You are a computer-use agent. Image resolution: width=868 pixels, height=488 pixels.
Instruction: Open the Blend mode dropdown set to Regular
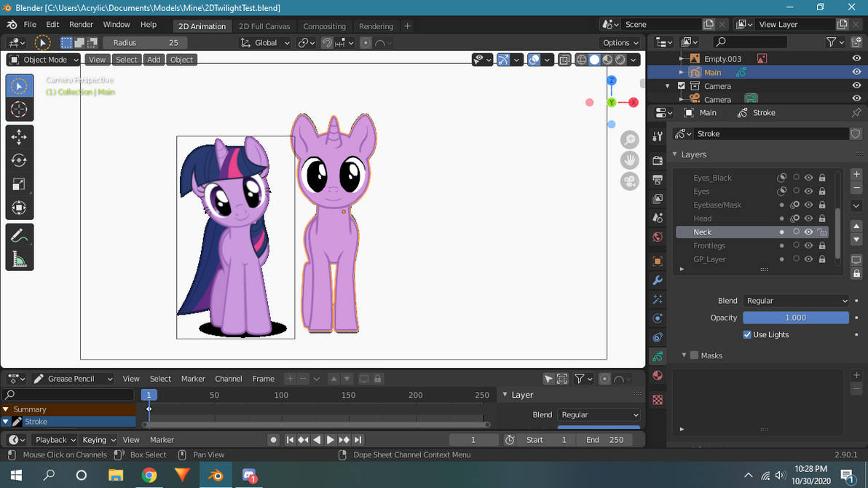click(x=796, y=300)
